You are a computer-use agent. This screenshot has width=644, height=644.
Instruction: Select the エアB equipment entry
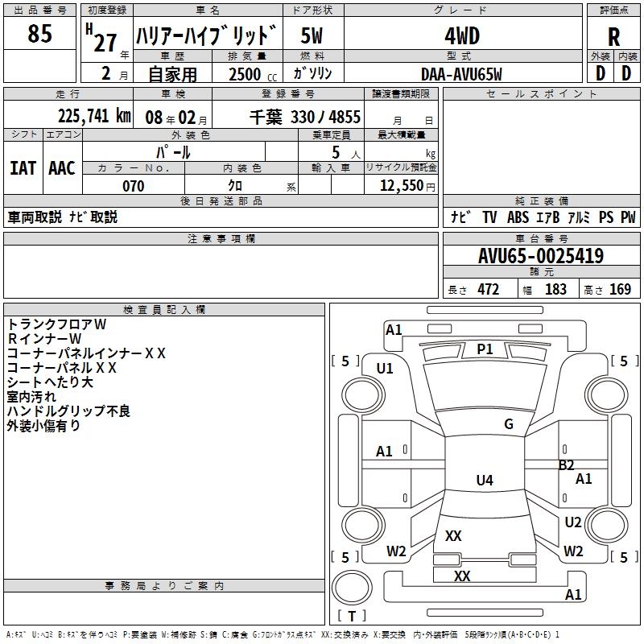(548, 217)
